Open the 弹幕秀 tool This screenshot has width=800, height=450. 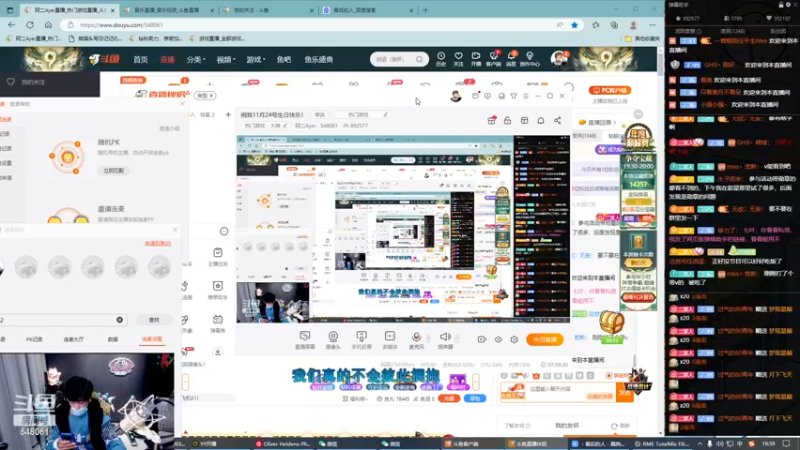pos(218,323)
